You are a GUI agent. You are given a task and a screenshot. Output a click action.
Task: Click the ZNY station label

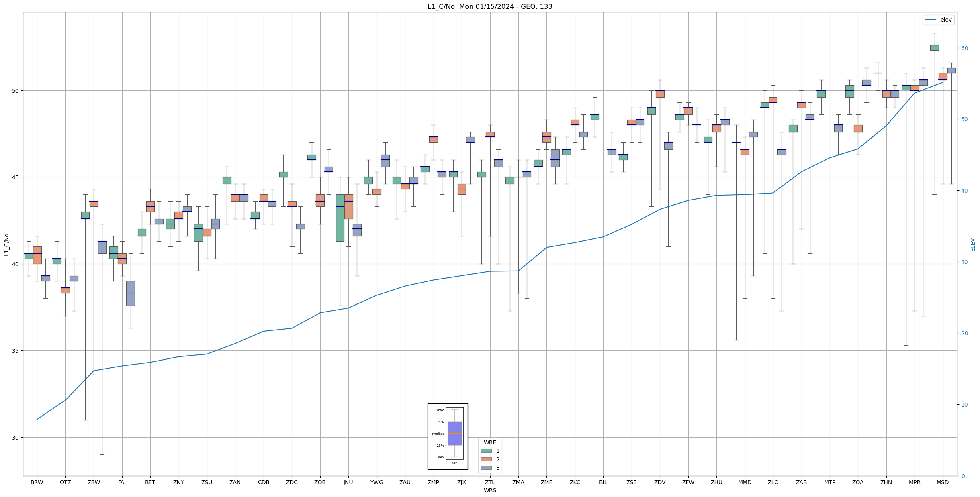pos(178,482)
